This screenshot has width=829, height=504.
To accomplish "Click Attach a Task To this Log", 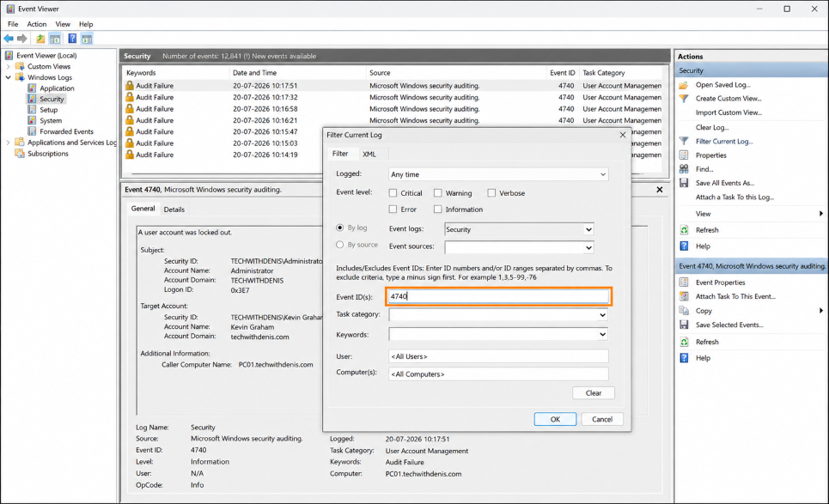I will coord(735,197).
